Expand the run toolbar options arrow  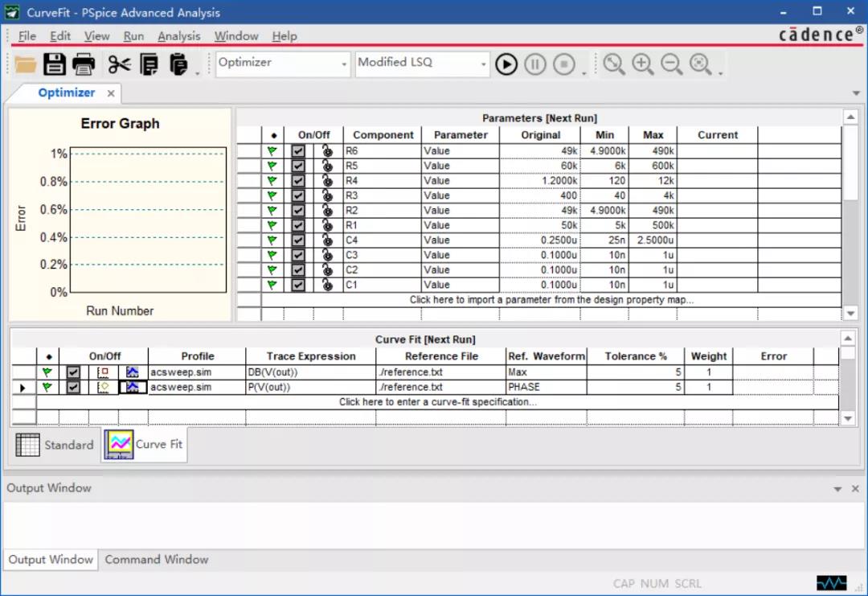[x=584, y=74]
